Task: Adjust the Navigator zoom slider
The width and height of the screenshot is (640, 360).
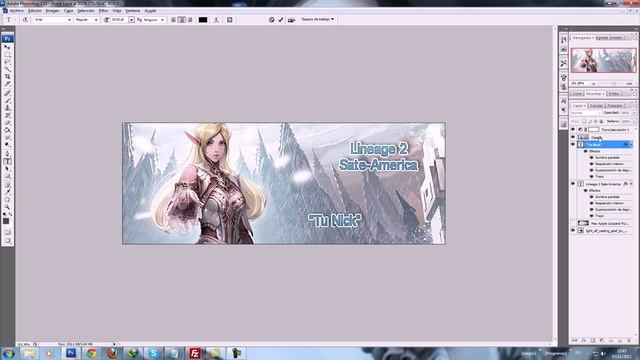Action: point(613,84)
